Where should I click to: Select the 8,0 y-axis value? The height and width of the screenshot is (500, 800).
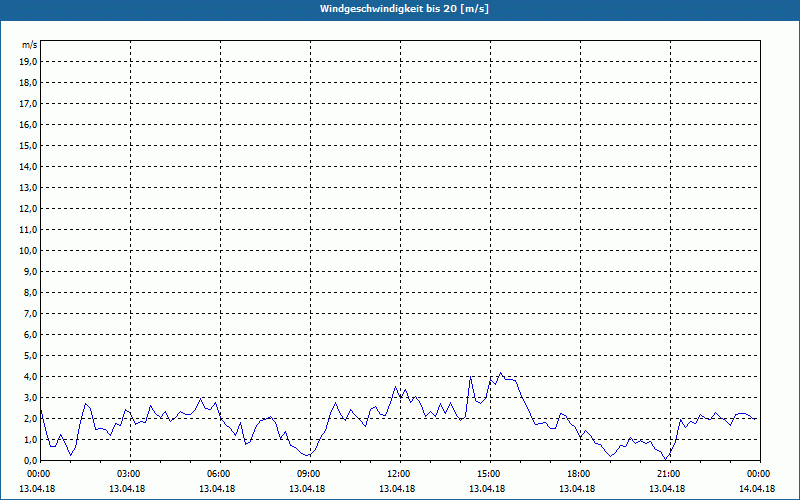(30, 292)
